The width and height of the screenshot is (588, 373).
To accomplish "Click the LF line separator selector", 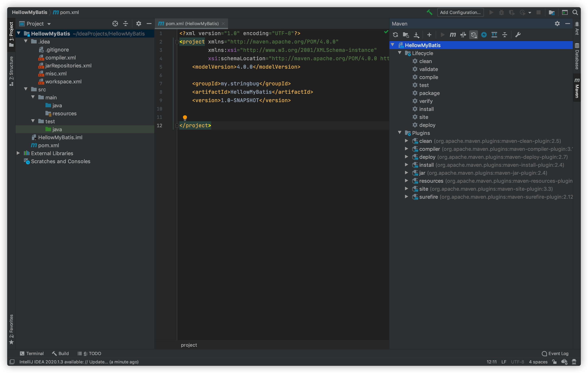I will click(x=504, y=362).
